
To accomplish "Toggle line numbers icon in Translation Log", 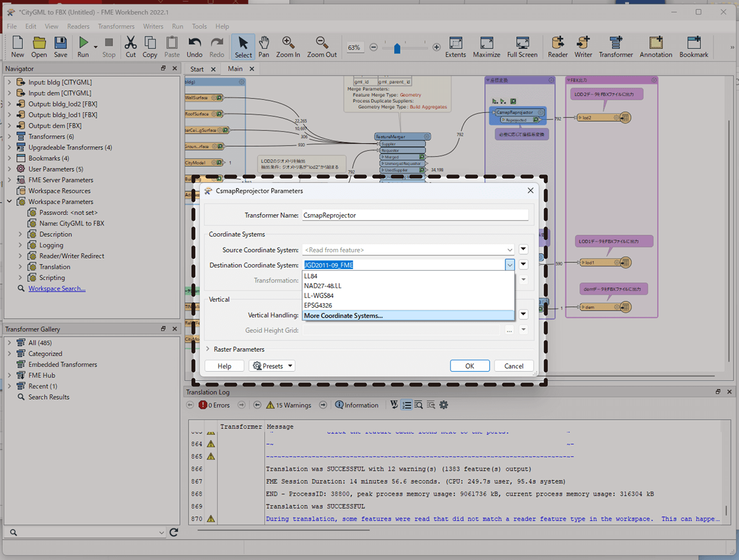I will (x=407, y=405).
